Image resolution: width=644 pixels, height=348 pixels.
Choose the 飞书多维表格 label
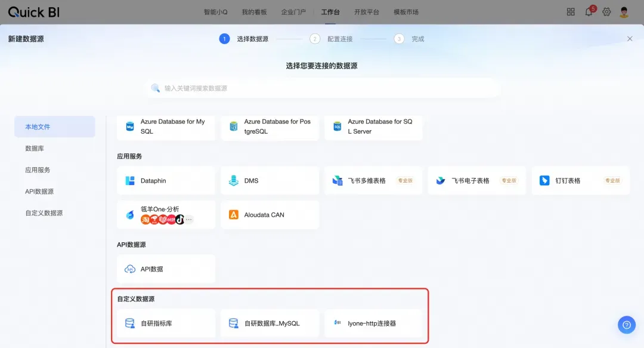click(x=367, y=181)
